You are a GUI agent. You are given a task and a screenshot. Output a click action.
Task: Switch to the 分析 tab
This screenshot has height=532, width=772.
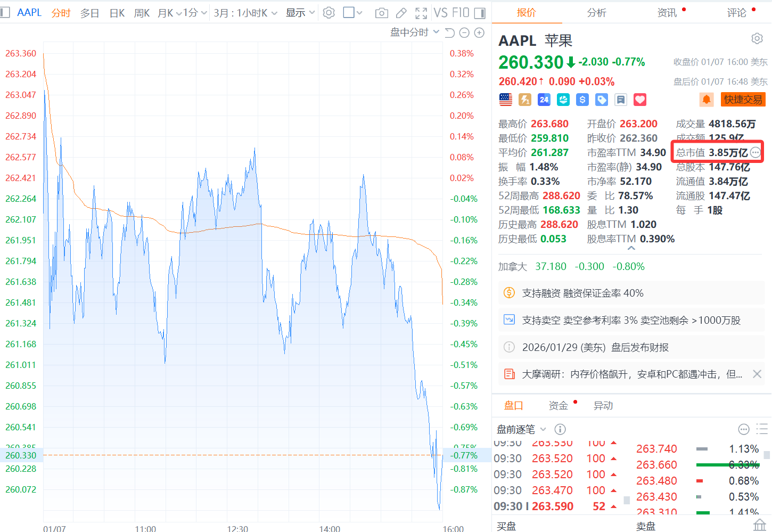coord(596,13)
